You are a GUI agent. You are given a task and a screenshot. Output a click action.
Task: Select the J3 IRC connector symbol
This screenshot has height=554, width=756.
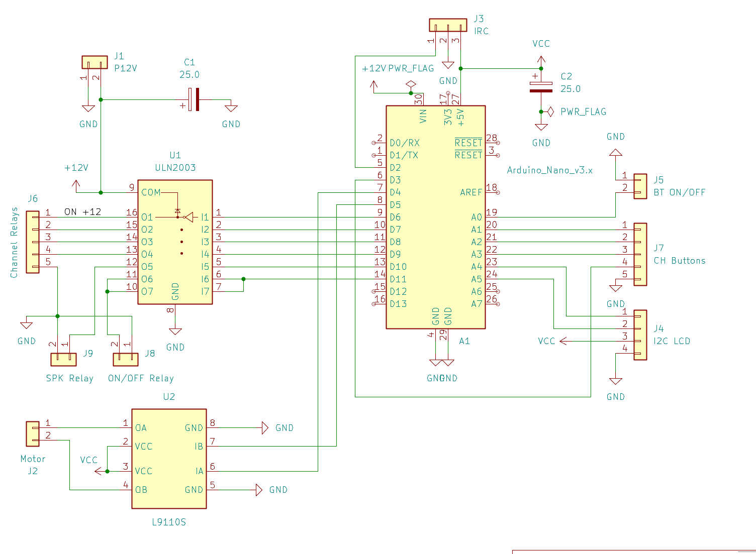click(x=448, y=25)
